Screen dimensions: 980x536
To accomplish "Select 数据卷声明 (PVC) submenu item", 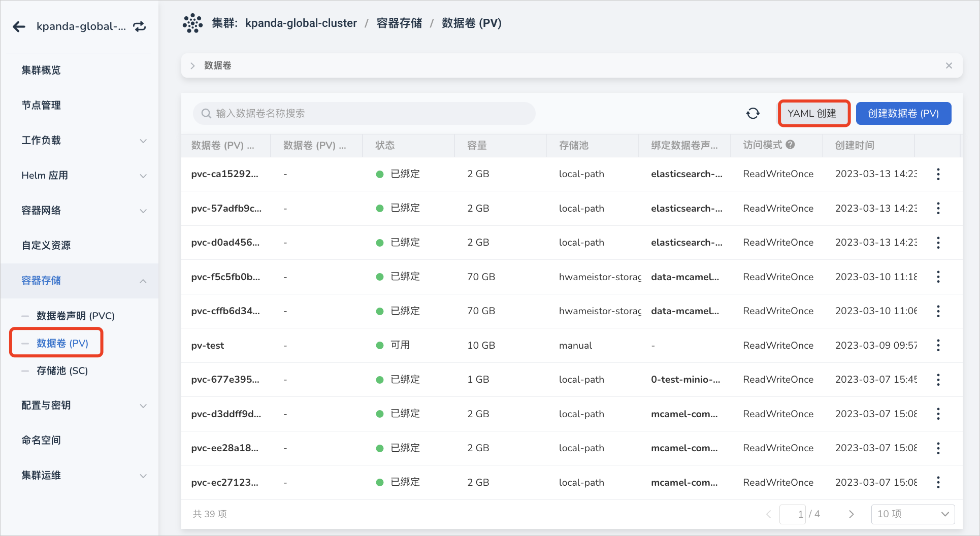I will 76,316.
